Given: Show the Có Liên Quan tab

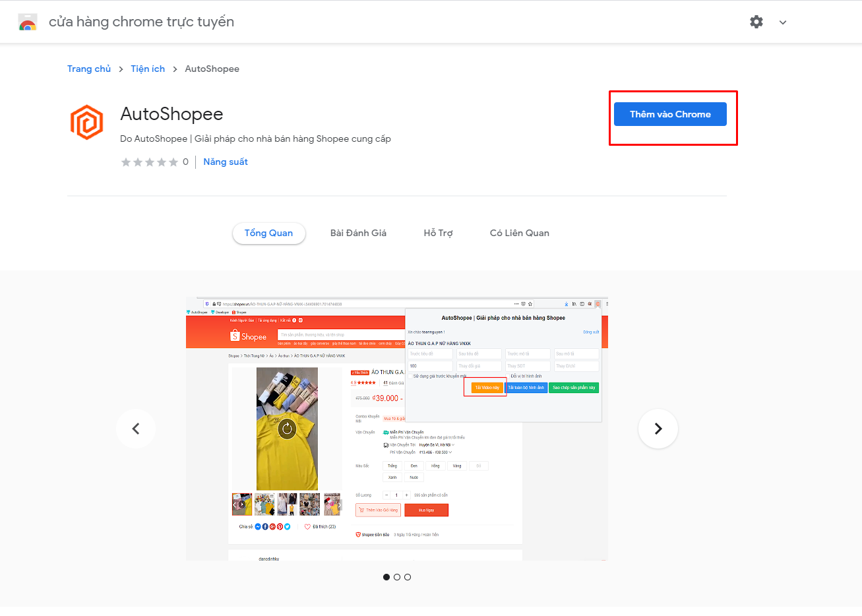Looking at the screenshot, I should pyautogui.click(x=520, y=233).
